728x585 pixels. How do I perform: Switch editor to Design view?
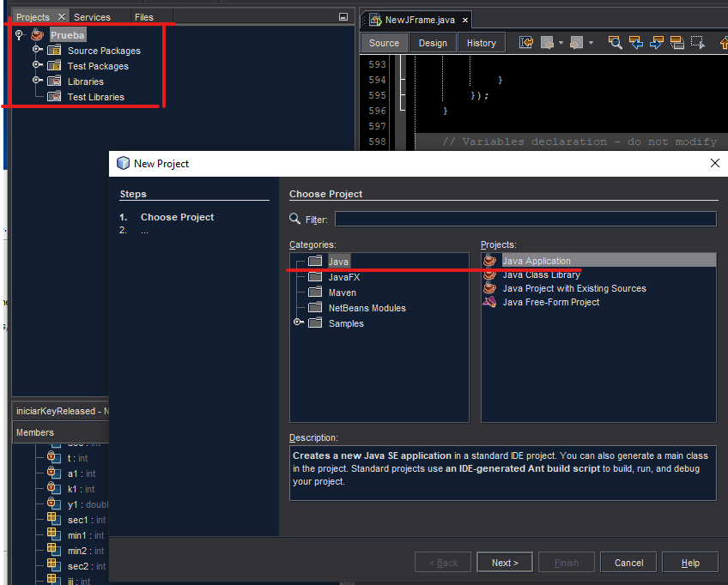click(433, 43)
